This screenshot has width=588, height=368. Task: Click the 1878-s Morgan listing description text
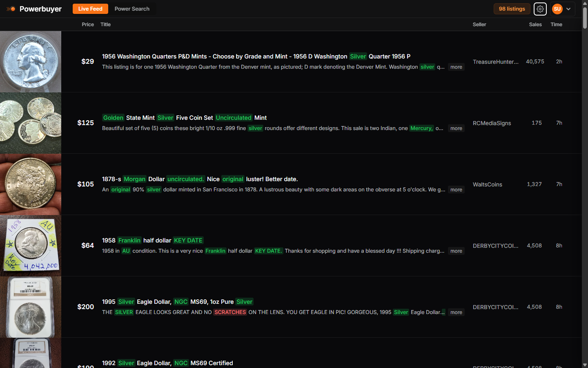tap(274, 189)
